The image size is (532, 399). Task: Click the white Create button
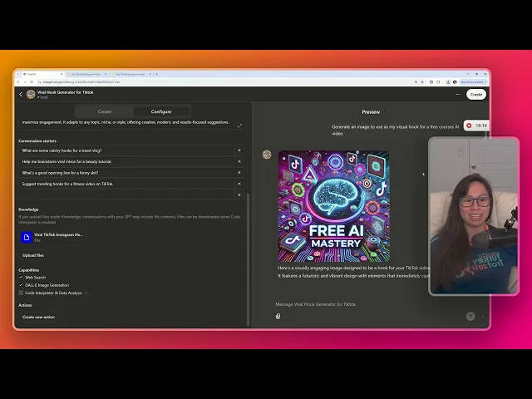coord(476,94)
